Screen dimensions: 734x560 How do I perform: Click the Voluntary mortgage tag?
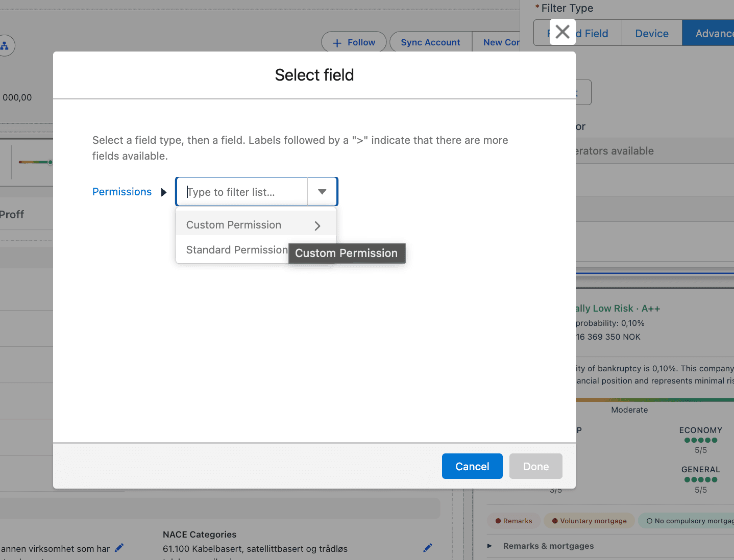589,521
